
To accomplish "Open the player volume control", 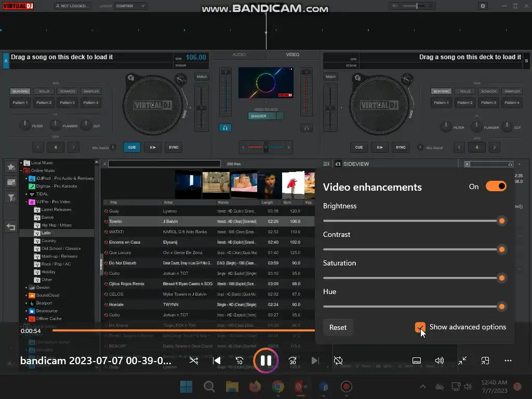I will coord(440,361).
